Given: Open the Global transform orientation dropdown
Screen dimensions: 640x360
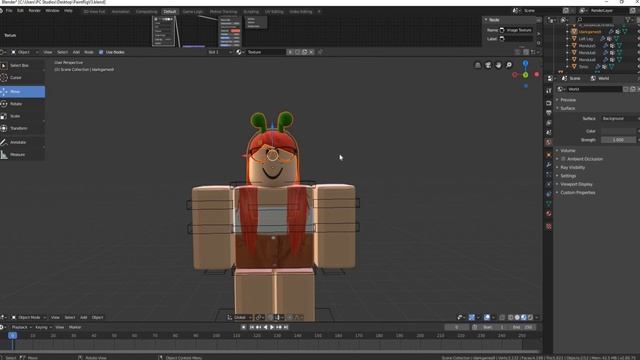Looking at the screenshot, I should click(x=240, y=317).
